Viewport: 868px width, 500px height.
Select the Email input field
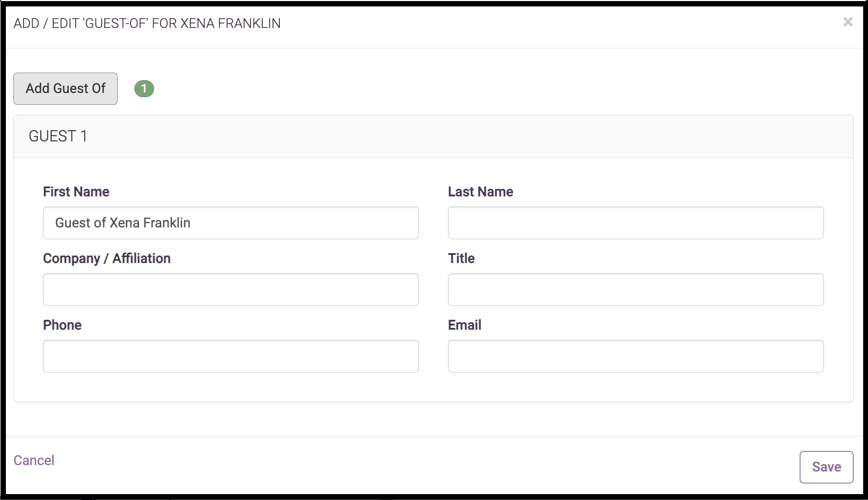(x=635, y=356)
